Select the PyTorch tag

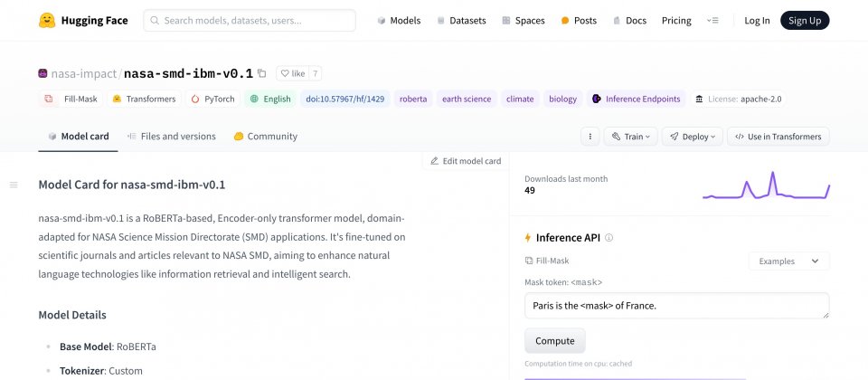[x=213, y=99]
